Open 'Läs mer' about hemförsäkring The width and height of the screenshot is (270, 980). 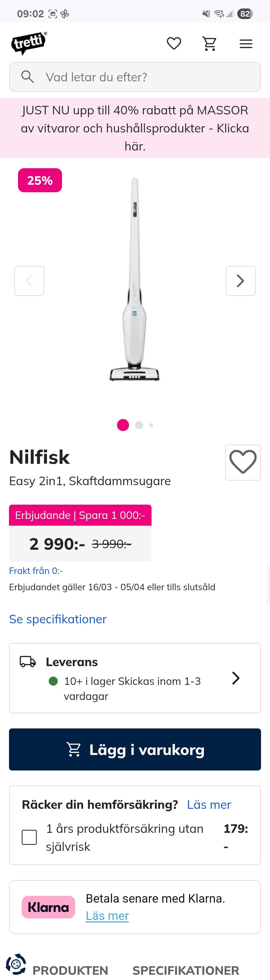(x=209, y=805)
